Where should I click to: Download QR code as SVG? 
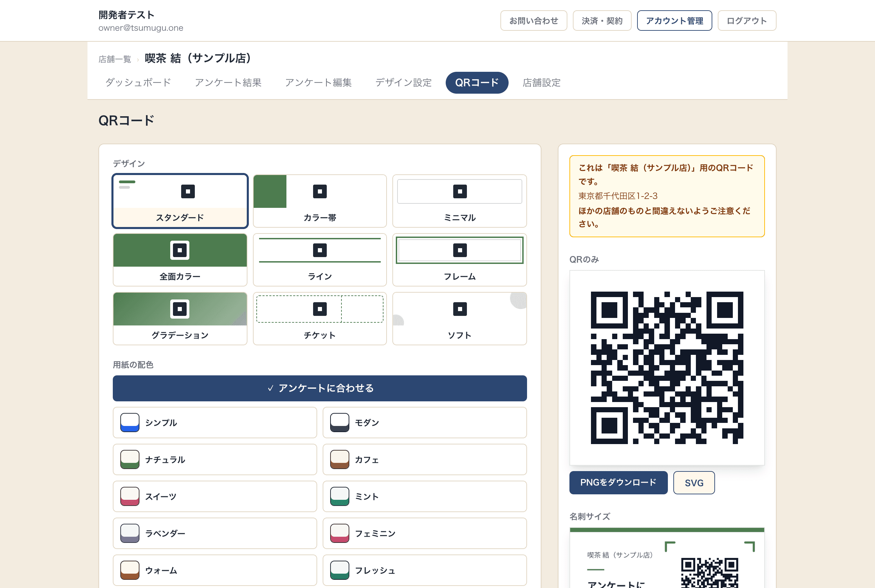(694, 483)
